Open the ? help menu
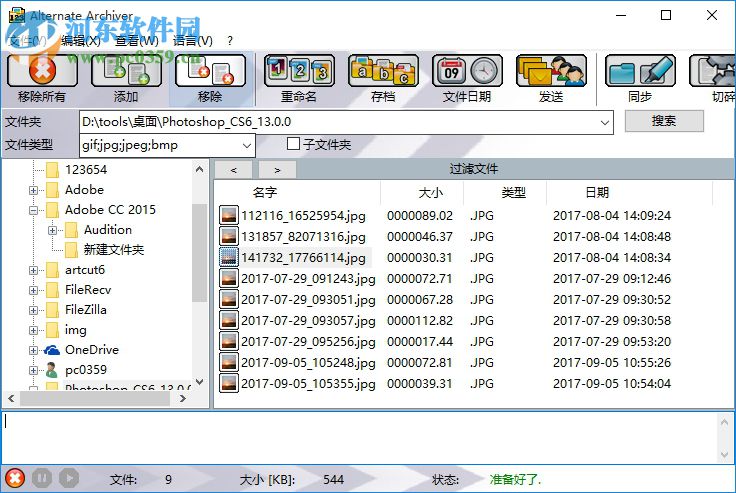 coord(230,41)
